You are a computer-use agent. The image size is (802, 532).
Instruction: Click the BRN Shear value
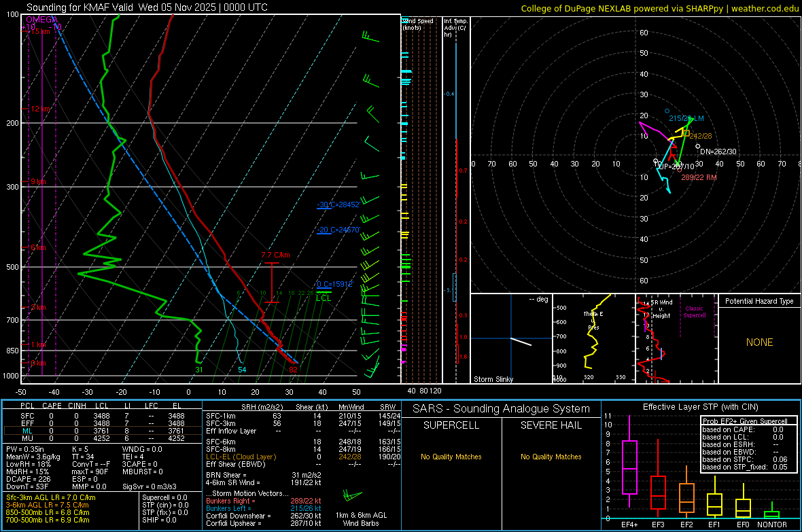click(x=264, y=475)
